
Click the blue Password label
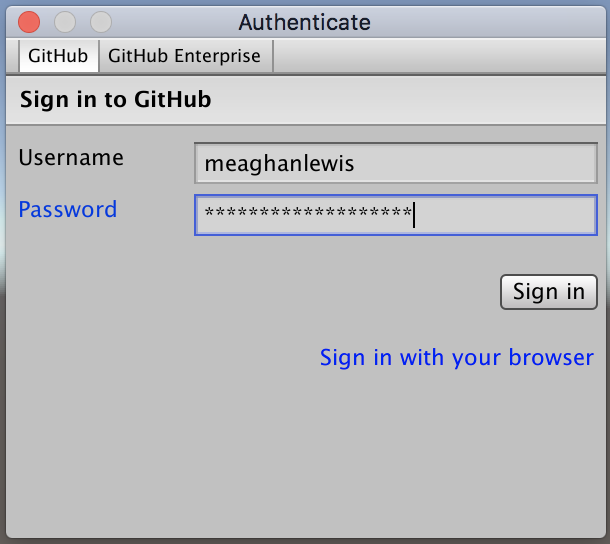(x=68, y=210)
